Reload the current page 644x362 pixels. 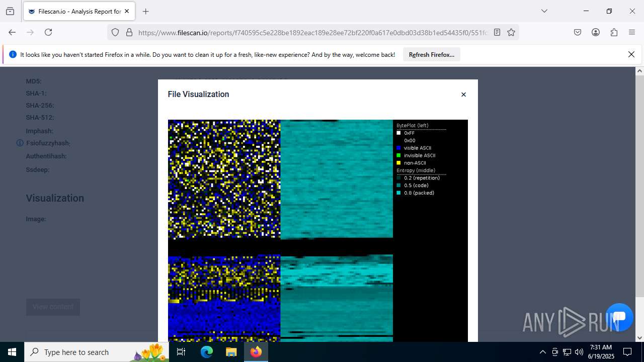pyautogui.click(x=48, y=32)
